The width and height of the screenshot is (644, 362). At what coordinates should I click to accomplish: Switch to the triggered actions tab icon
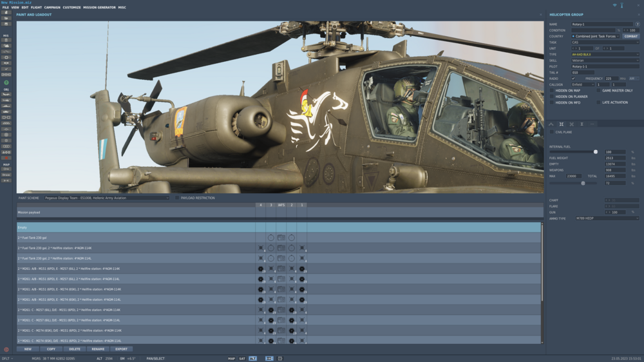pos(572,124)
